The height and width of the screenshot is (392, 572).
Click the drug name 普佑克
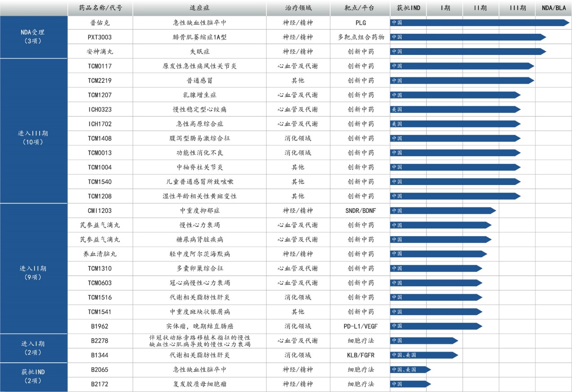point(100,23)
